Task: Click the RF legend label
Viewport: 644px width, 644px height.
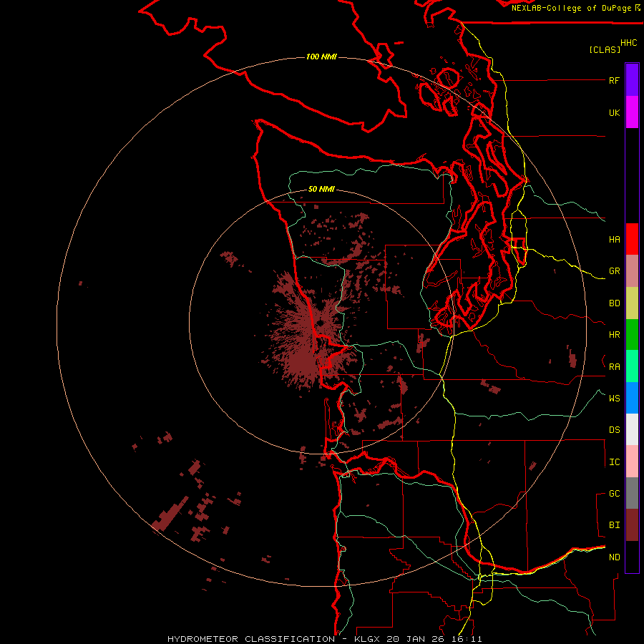Action: point(614,80)
